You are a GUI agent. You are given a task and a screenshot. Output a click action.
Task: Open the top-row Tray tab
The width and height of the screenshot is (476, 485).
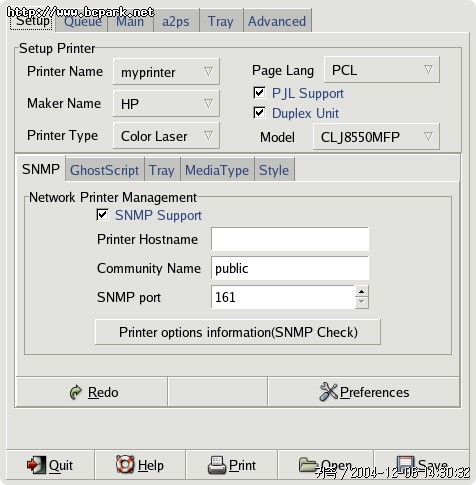click(x=221, y=21)
